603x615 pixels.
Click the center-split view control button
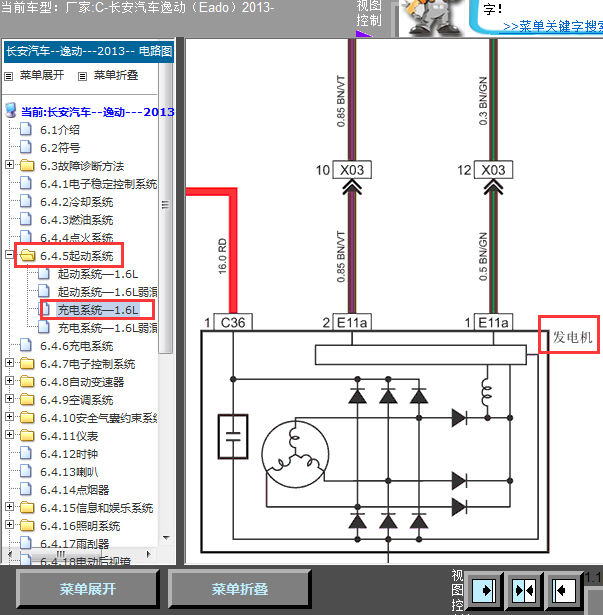tap(524, 590)
